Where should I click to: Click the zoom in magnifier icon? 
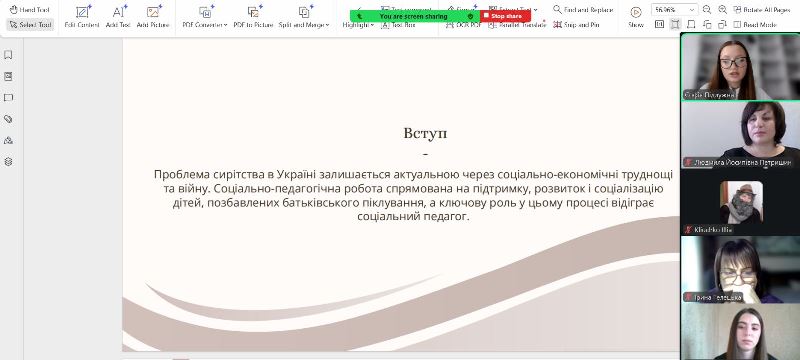tap(722, 10)
